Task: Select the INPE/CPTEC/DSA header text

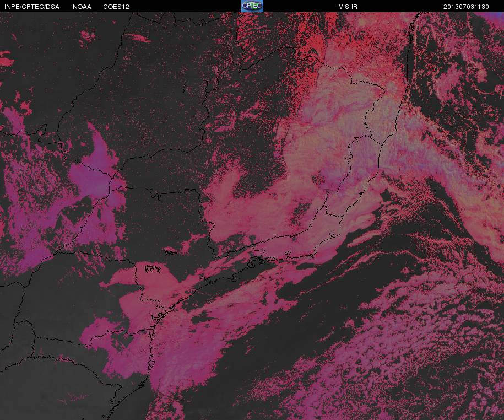Action: pos(32,7)
